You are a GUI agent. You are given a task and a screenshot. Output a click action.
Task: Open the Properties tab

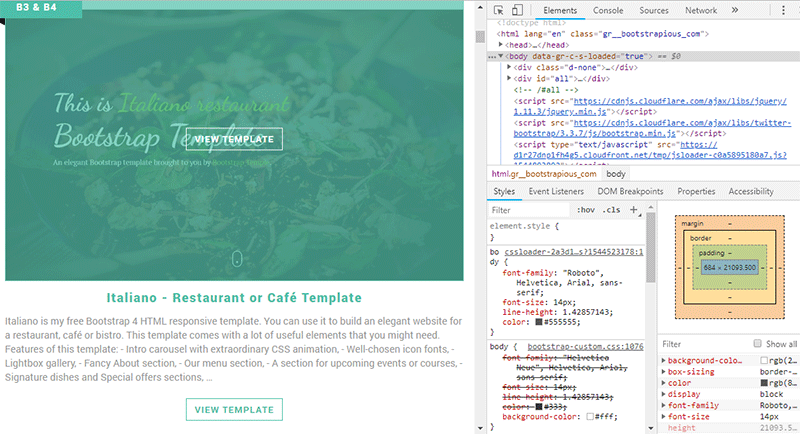pyautogui.click(x=696, y=191)
